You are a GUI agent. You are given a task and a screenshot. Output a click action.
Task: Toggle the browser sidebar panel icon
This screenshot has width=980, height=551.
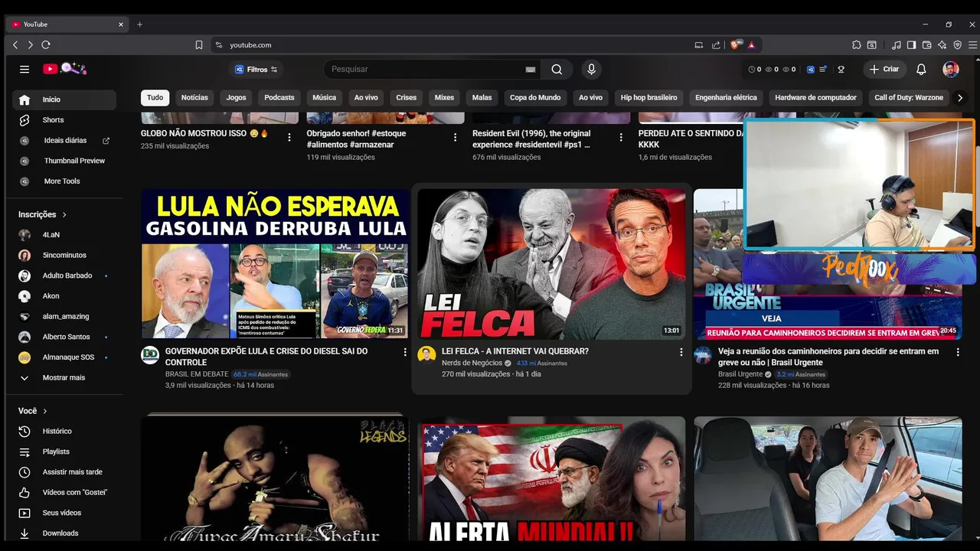[911, 45]
